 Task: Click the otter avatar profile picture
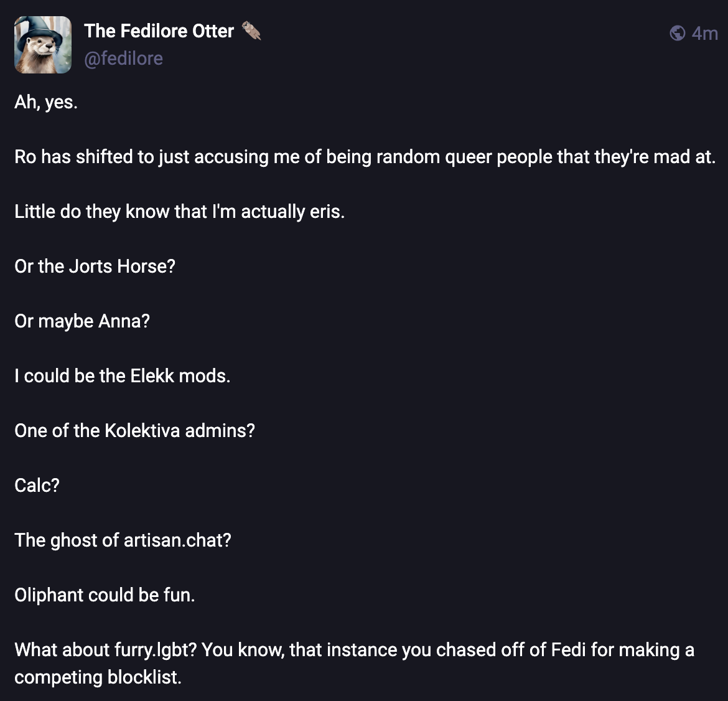[43, 45]
